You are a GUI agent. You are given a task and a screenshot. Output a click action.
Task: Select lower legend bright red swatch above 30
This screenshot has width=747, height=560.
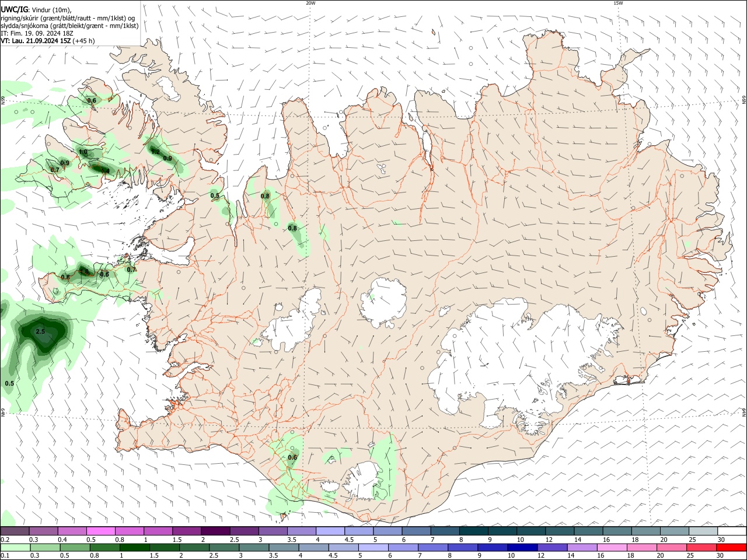click(x=731, y=547)
